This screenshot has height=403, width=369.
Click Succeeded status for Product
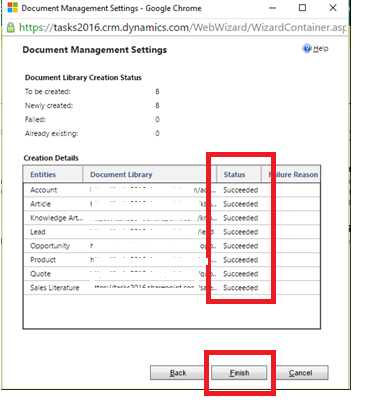(x=241, y=260)
